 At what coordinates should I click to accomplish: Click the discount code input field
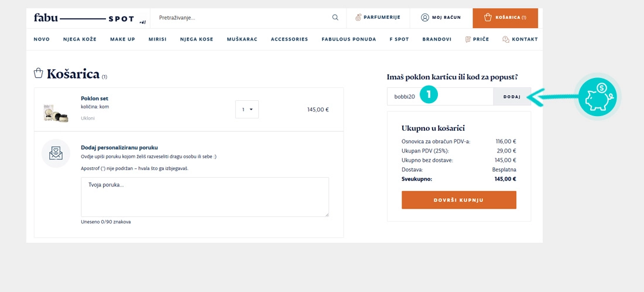440,97
